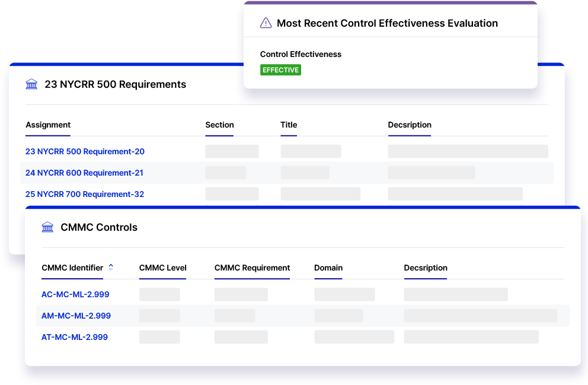Screen dimensions: 588x385
Task: Click the Decsription cell for Requirement-32 row
Action: (455, 194)
